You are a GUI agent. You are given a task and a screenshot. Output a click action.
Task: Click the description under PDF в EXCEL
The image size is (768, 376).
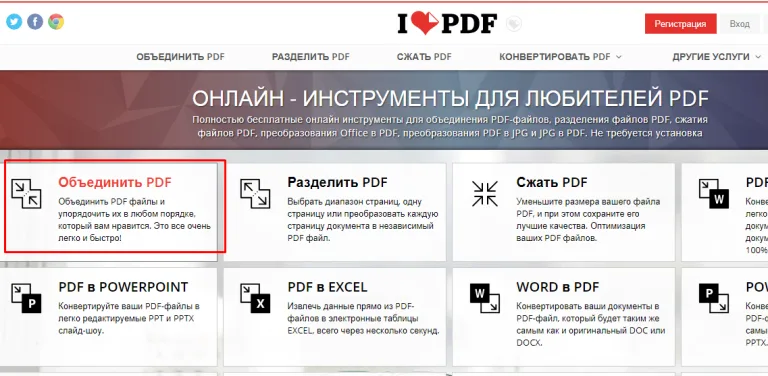[363, 318]
